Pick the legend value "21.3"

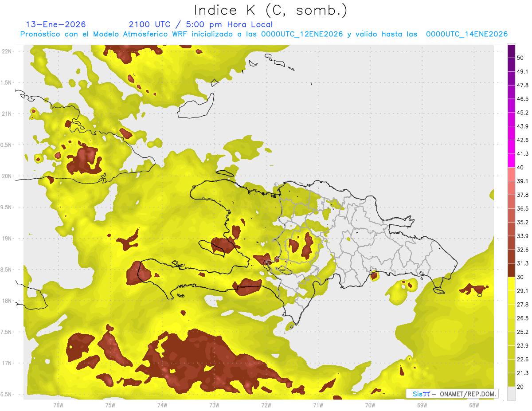point(523,373)
